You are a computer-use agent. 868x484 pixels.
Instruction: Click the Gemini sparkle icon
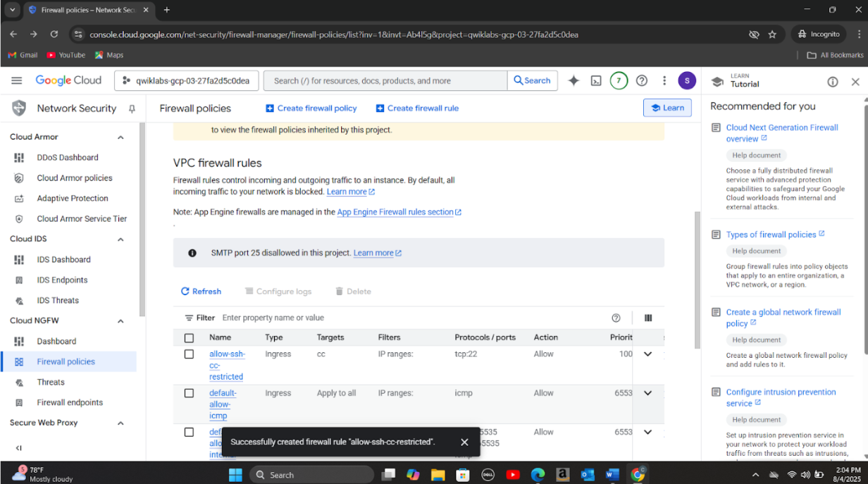point(573,80)
